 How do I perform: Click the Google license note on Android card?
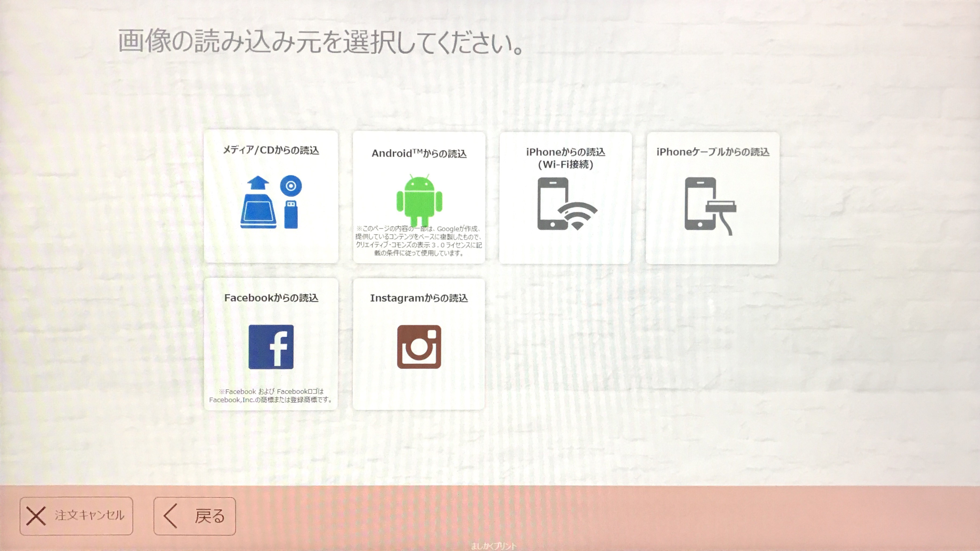(419, 241)
